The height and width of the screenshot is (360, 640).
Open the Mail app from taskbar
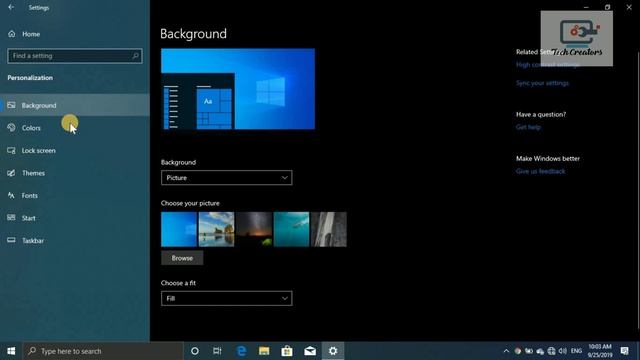click(x=310, y=351)
